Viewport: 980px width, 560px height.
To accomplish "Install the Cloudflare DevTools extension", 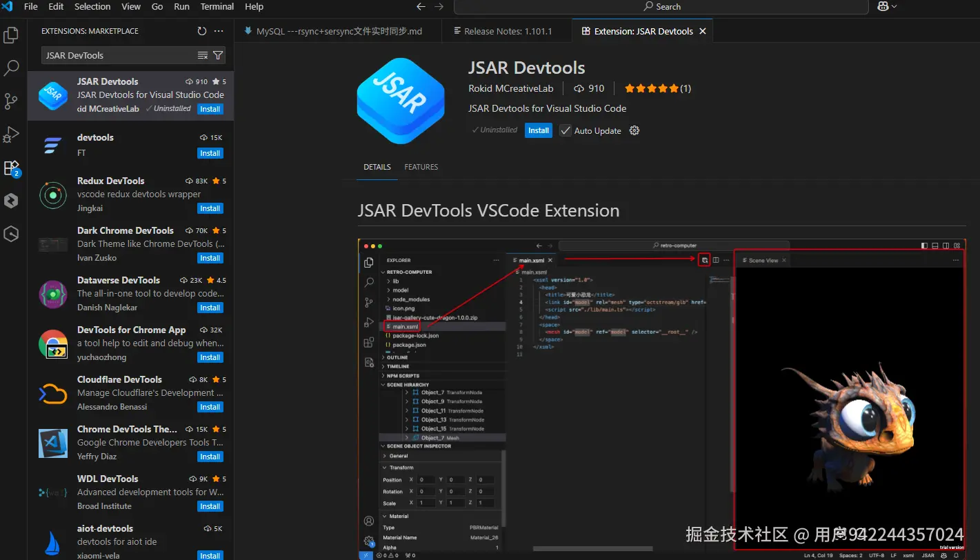I will tap(210, 407).
